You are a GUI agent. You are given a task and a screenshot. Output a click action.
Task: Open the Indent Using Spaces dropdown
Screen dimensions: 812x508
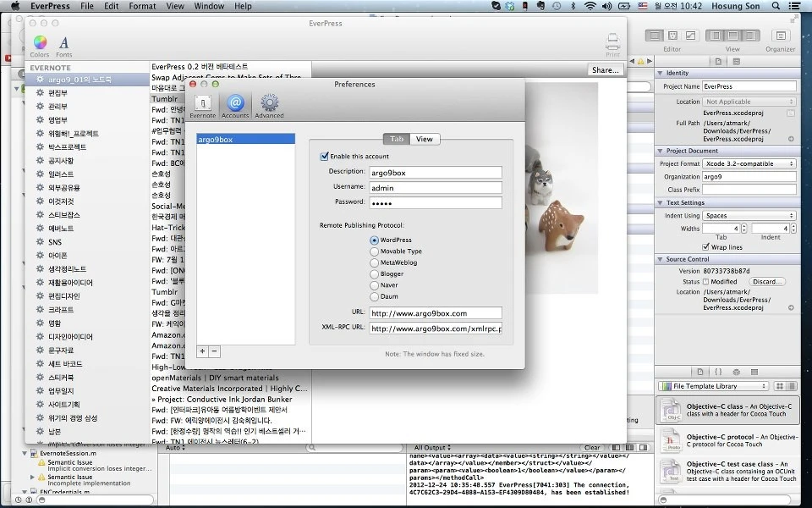[x=749, y=216]
